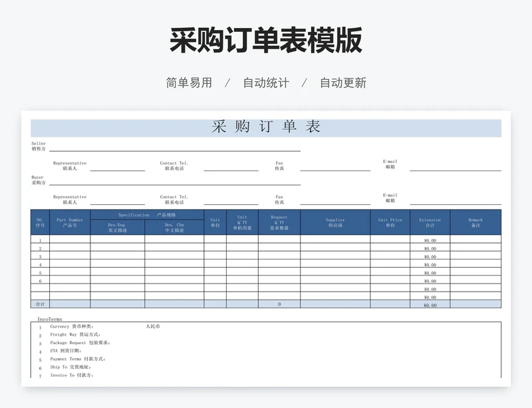The height and width of the screenshot is (408, 532).
Task: Select the Unit Q'TY 单机用量 column header
Action: pos(242,222)
